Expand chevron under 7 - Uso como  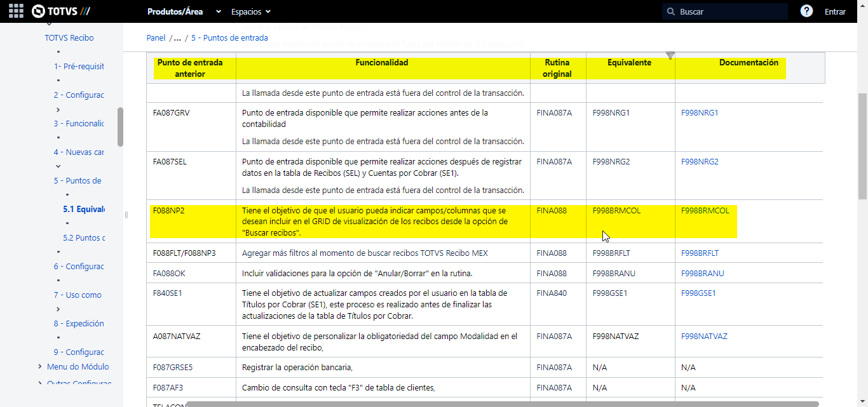pos(58,309)
